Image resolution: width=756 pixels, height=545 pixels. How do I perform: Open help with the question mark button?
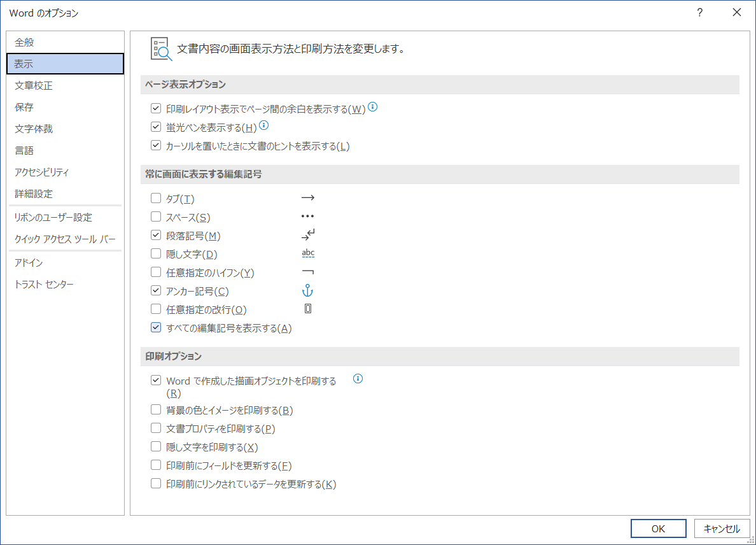(699, 13)
